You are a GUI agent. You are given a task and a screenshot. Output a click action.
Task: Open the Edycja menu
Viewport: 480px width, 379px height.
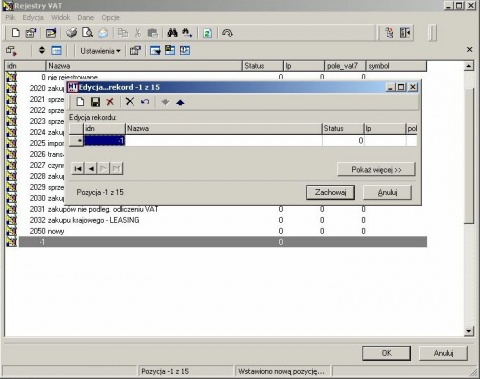33,17
